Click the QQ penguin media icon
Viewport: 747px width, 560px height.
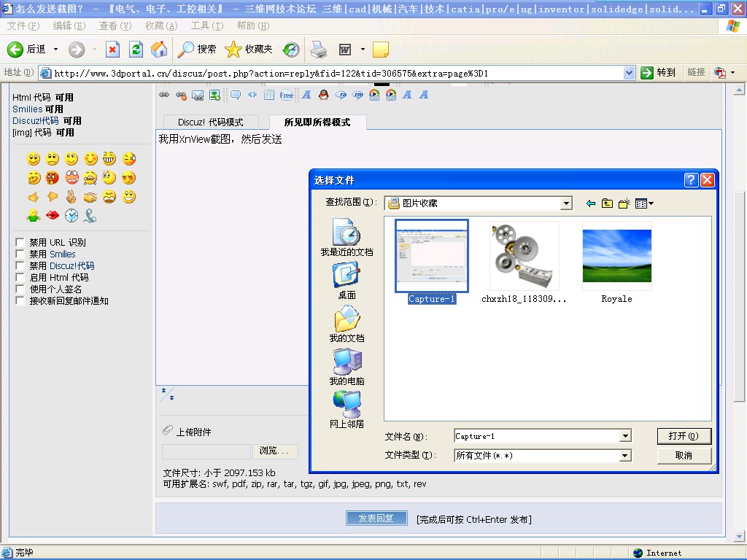pyautogui.click(x=322, y=95)
